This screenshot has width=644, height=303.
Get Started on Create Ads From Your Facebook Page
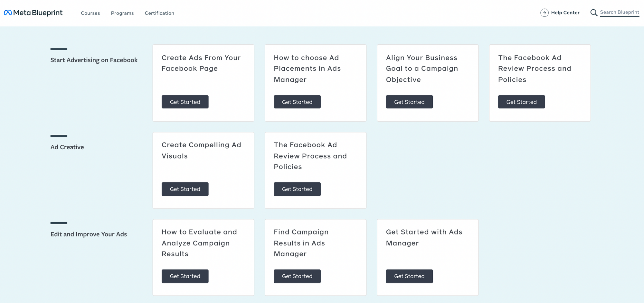coord(185,102)
